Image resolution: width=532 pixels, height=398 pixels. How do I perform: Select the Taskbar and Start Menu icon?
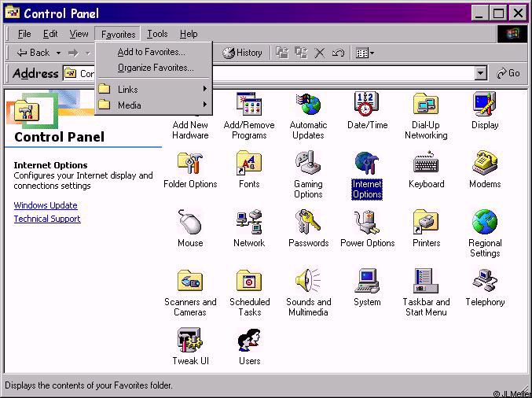click(426, 281)
